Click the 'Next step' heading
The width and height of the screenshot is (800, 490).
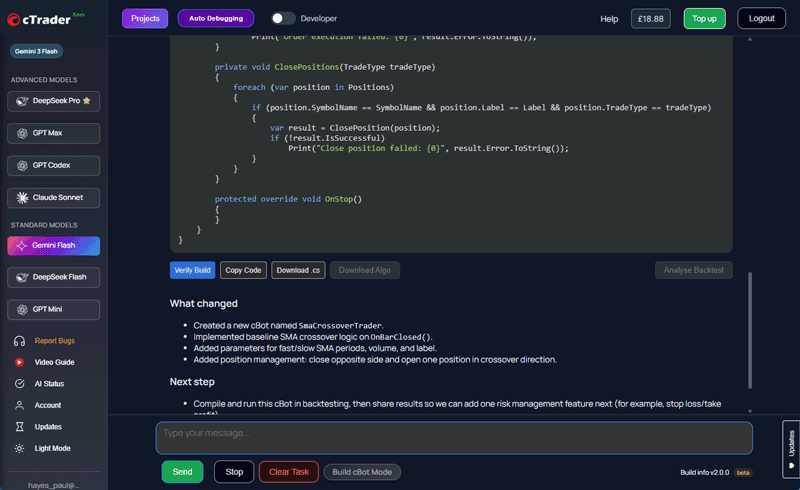(x=192, y=382)
